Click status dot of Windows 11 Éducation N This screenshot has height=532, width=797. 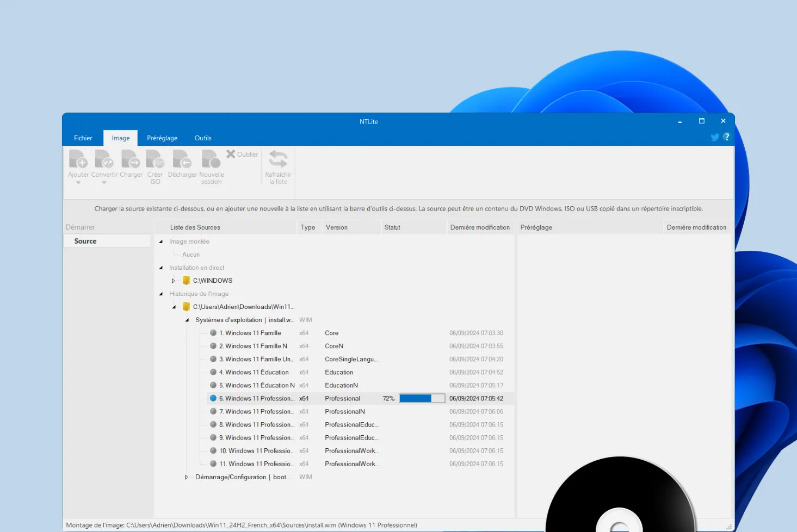(x=213, y=385)
